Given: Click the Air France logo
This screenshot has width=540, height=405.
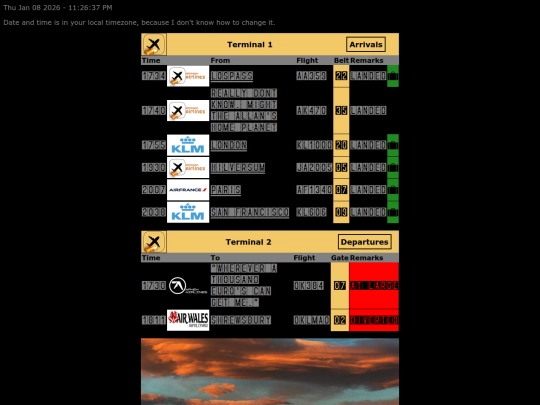Looking at the screenshot, I should pos(188,190).
